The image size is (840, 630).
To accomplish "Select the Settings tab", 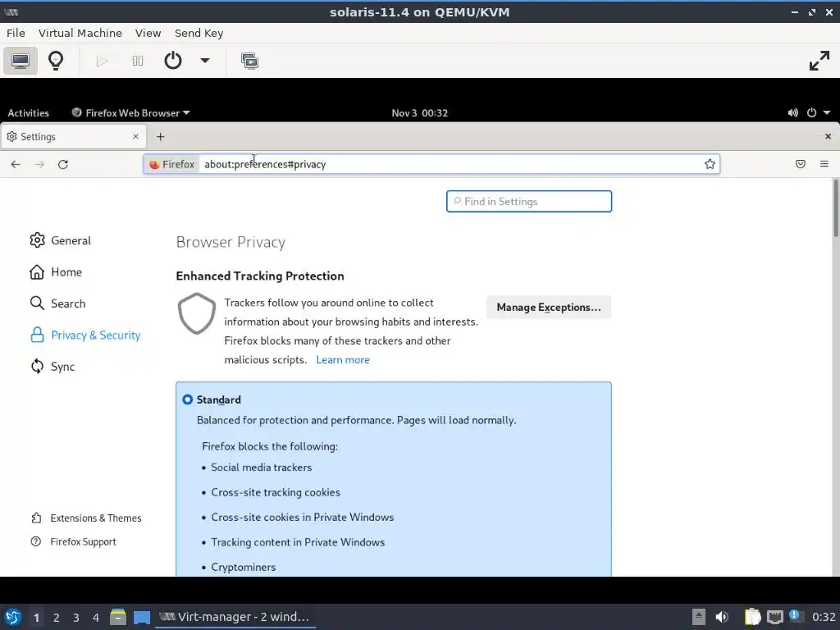I will coord(73,137).
